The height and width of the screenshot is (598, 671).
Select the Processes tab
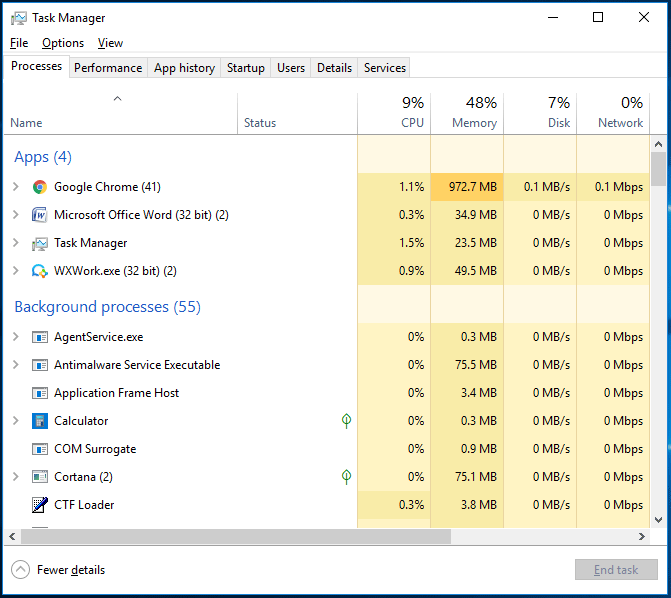tap(36, 66)
